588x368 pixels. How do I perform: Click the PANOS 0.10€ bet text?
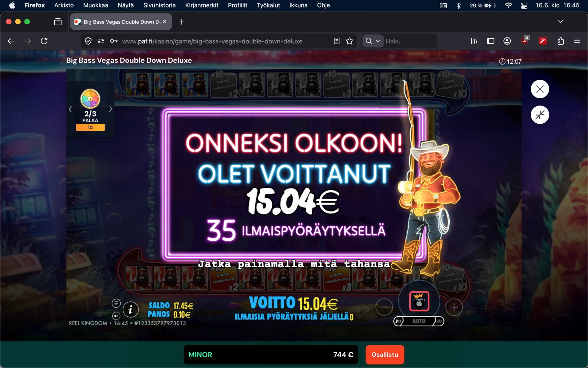pyautogui.click(x=169, y=314)
